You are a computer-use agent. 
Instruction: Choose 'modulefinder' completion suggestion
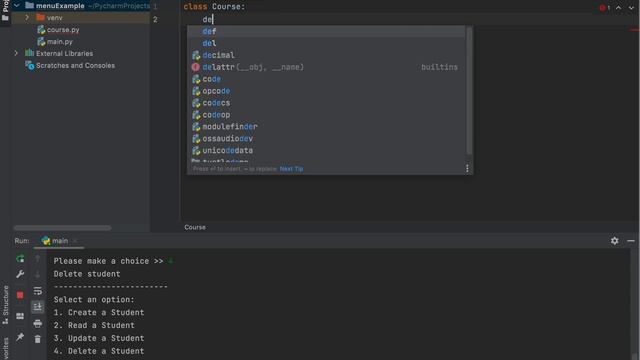[326, 127]
